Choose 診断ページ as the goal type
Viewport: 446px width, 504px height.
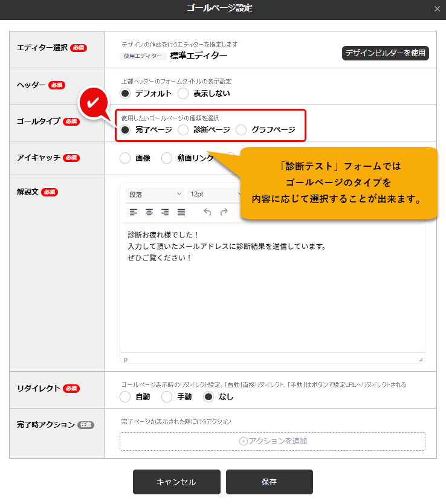click(184, 130)
